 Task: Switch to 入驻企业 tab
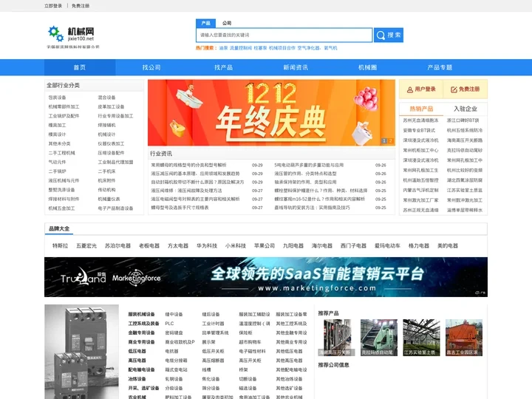click(x=465, y=109)
